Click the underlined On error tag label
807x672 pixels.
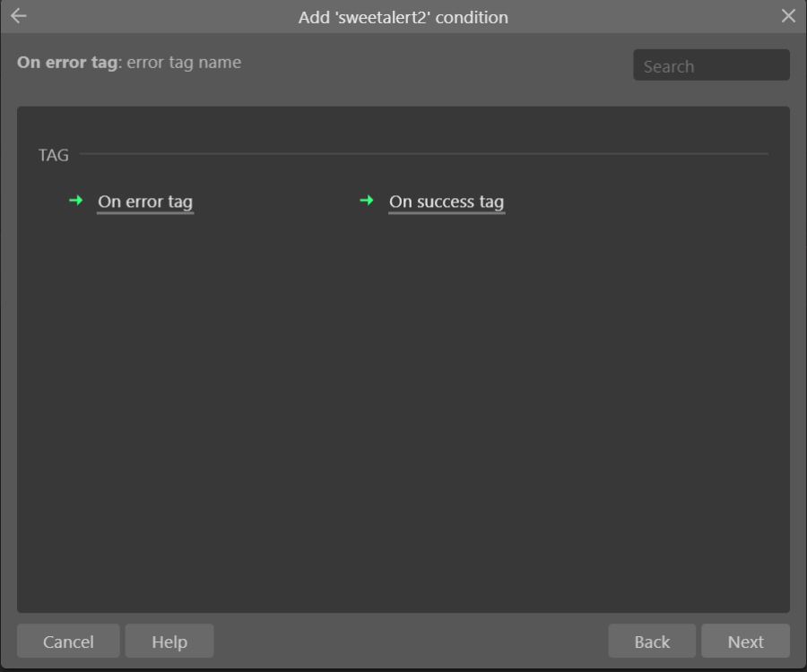[x=145, y=202]
